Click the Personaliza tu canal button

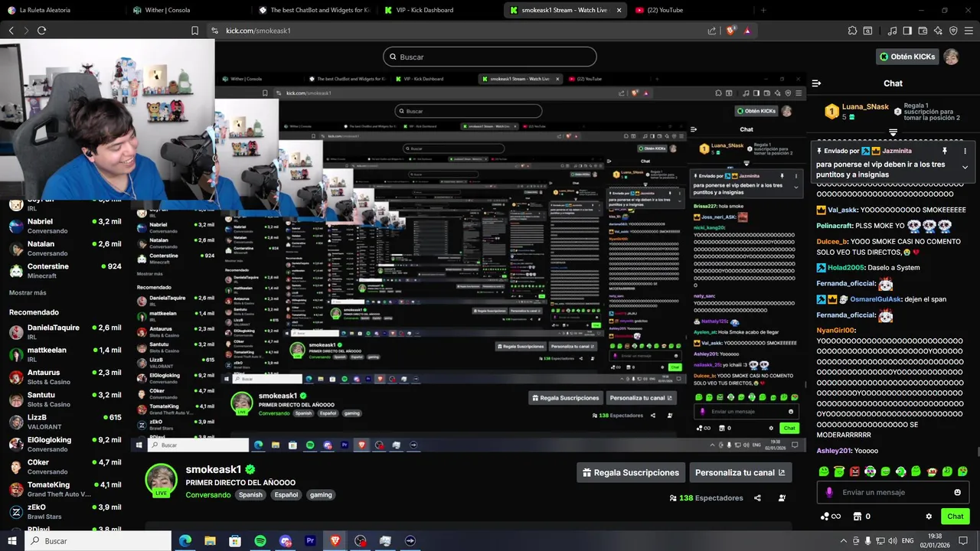pyautogui.click(x=740, y=473)
